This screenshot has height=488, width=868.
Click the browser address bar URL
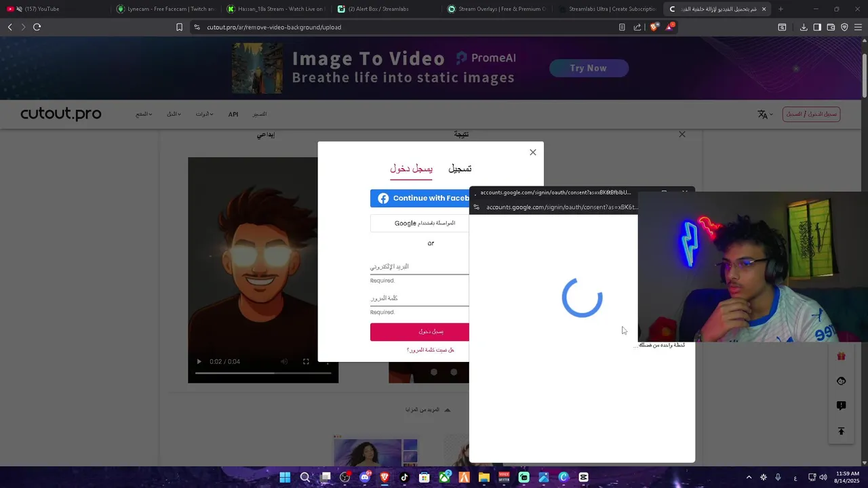pos(274,27)
